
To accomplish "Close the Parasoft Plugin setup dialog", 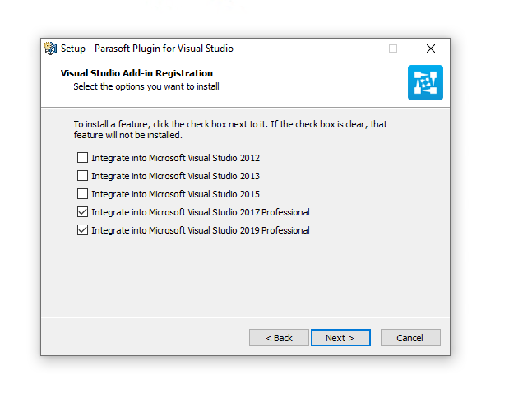I will click(431, 49).
